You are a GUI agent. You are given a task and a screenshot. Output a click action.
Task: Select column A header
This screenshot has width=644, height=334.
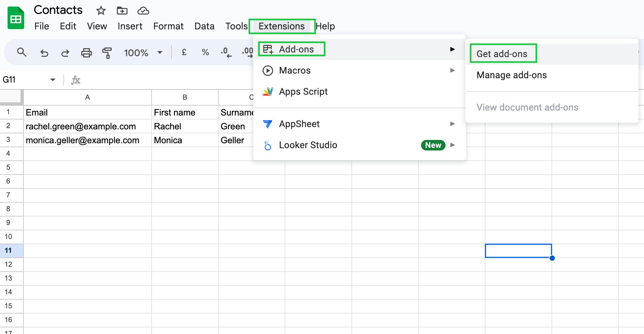pos(88,97)
